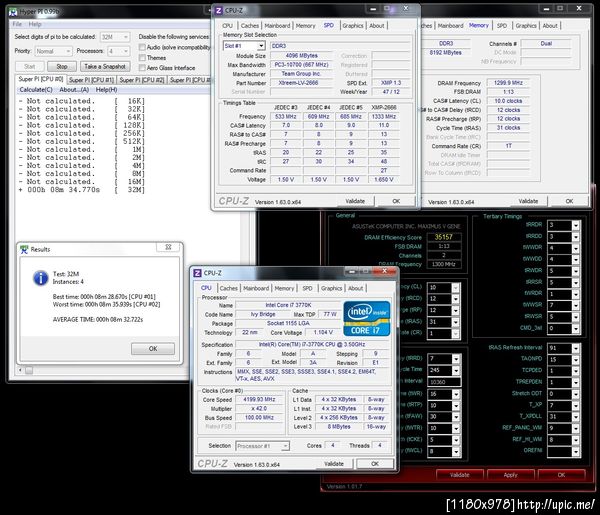Click Validate in CPU-Z CPU window
The width and height of the screenshot is (600, 515).
334,464
